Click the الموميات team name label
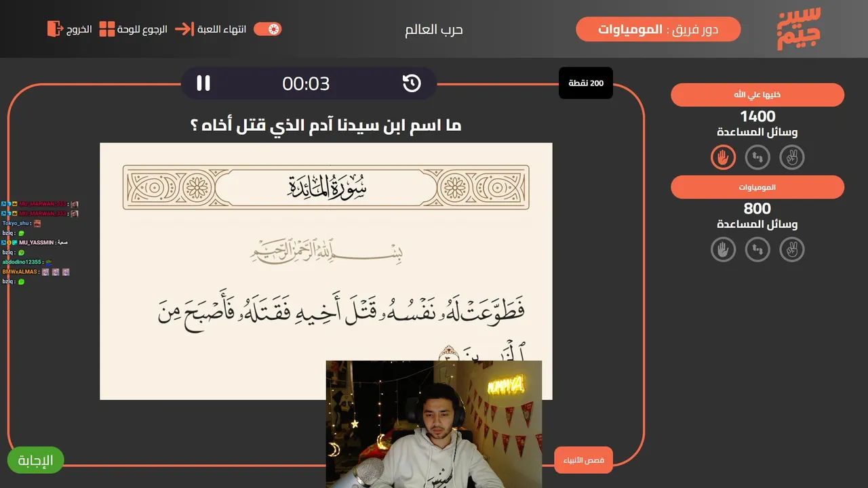Screen dimensions: 868x488 pos(757,187)
